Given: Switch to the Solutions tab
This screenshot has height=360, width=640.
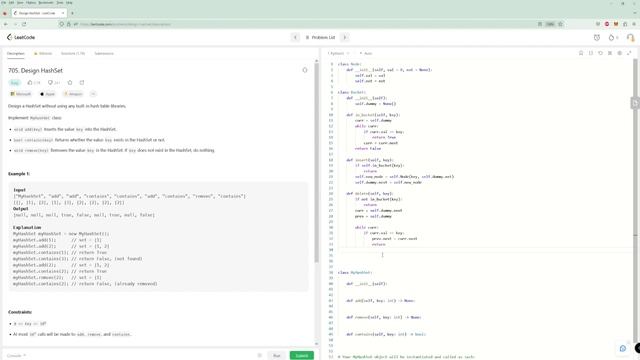Looking at the screenshot, I should 73,53.
